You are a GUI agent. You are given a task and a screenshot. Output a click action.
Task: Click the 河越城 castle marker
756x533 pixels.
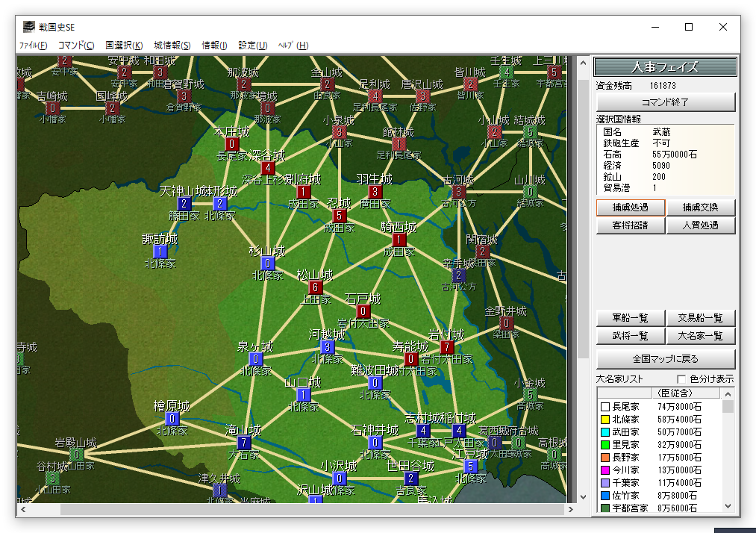coord(327,347)
